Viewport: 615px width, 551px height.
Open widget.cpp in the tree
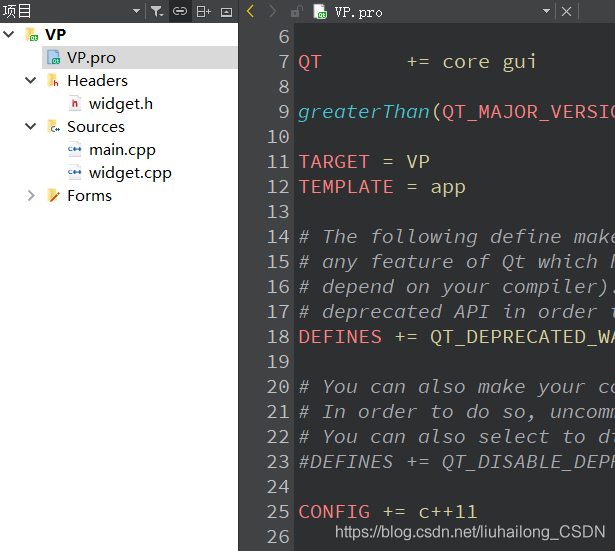point(130,173)
